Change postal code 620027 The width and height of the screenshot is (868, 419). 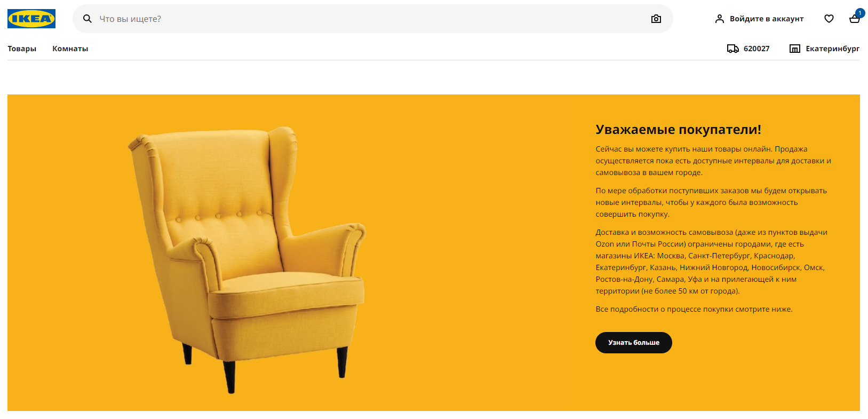(x=756, y=49)
